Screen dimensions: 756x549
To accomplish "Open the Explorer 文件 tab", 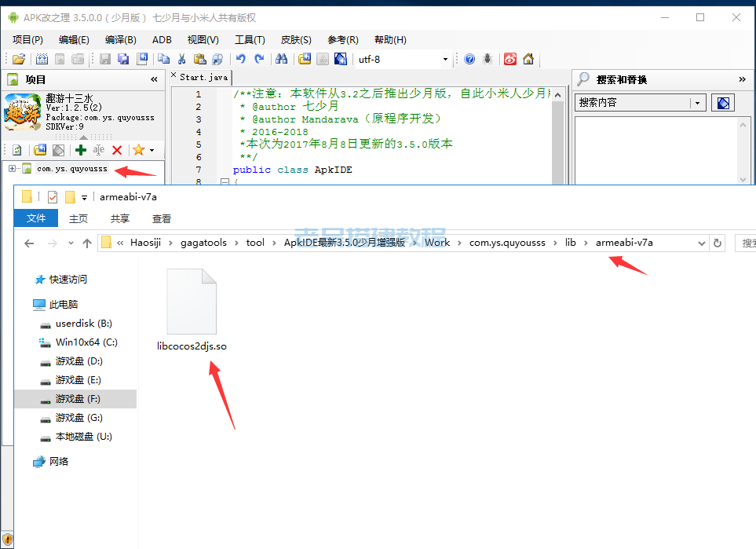I will pyautogui.click(x=35, y=218).
